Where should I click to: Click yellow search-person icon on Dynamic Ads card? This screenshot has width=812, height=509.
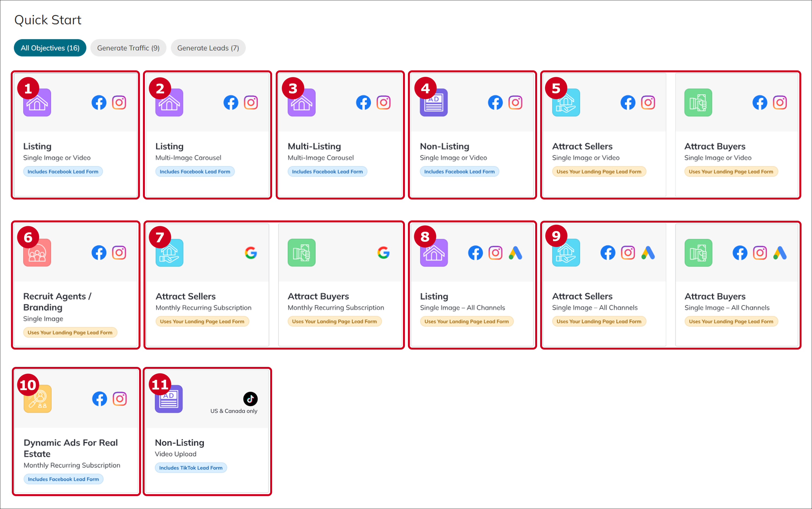[x=38, y=399]
